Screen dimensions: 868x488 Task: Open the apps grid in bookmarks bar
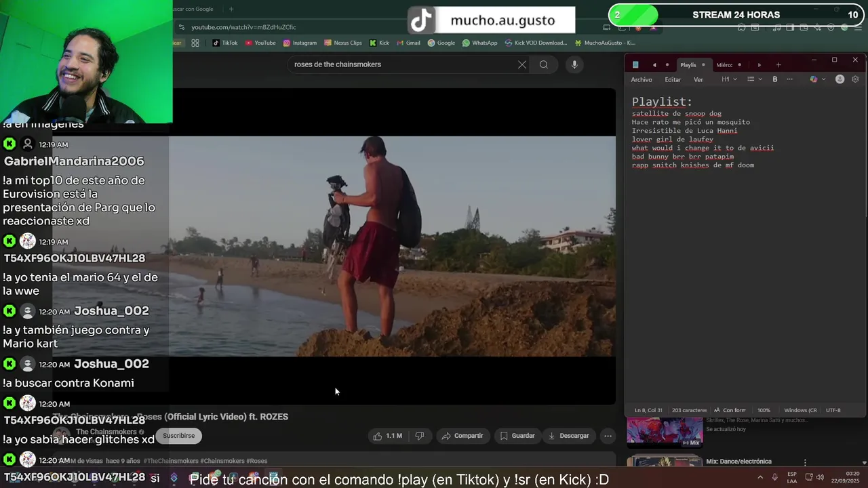point(195,43)
